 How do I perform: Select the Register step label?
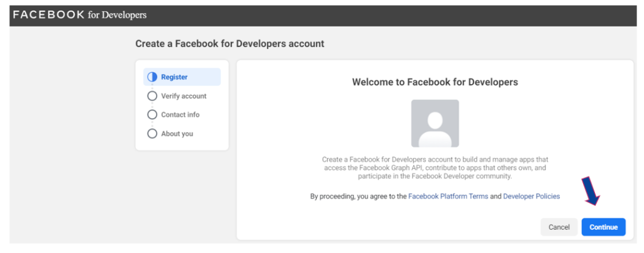[x=174, y=77]
